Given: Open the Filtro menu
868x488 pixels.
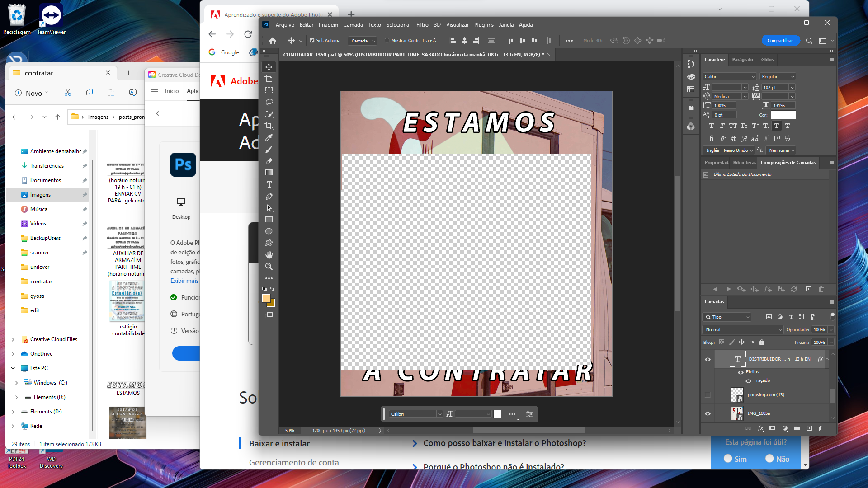Looking at the screenshot, I should coord(422,25).
